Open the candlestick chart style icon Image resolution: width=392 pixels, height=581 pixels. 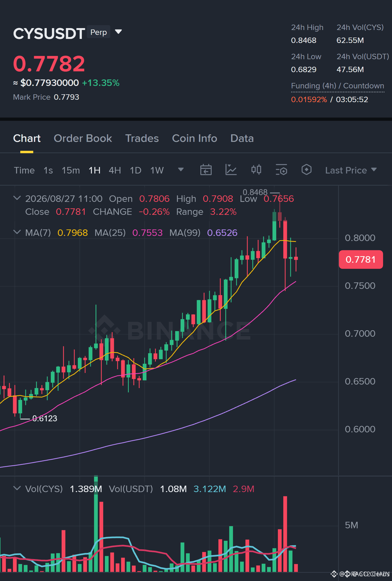[x=256, y=170]
